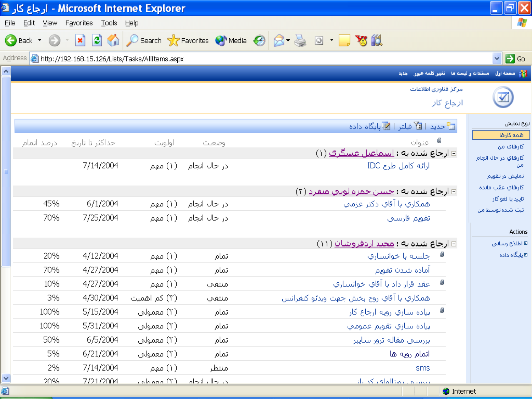532x399 pixels.
Task: Select the همه کارها view
Action: point(501,135)
